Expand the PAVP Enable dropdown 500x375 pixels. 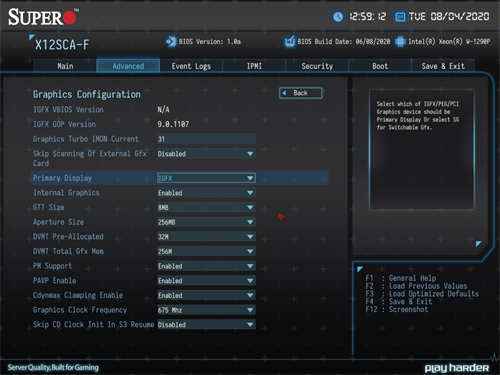point(206,281)
